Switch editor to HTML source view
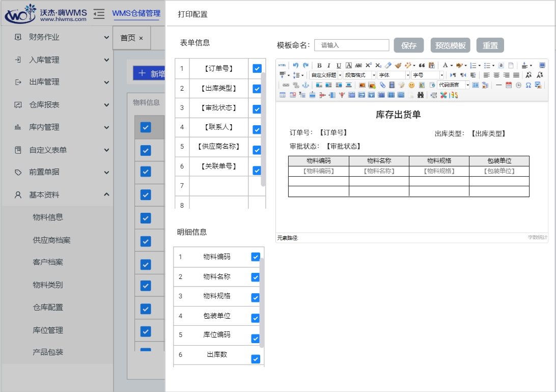 tap(282, 65)
